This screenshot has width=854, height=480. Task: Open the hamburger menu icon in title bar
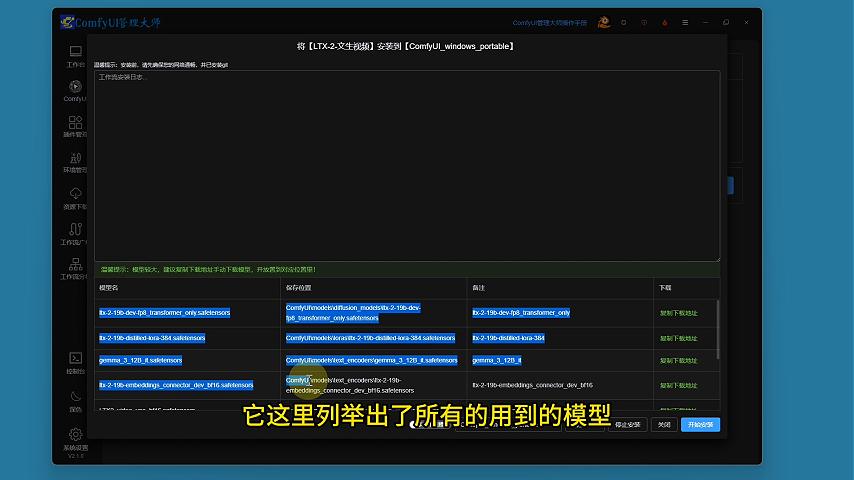coord(685,22)
